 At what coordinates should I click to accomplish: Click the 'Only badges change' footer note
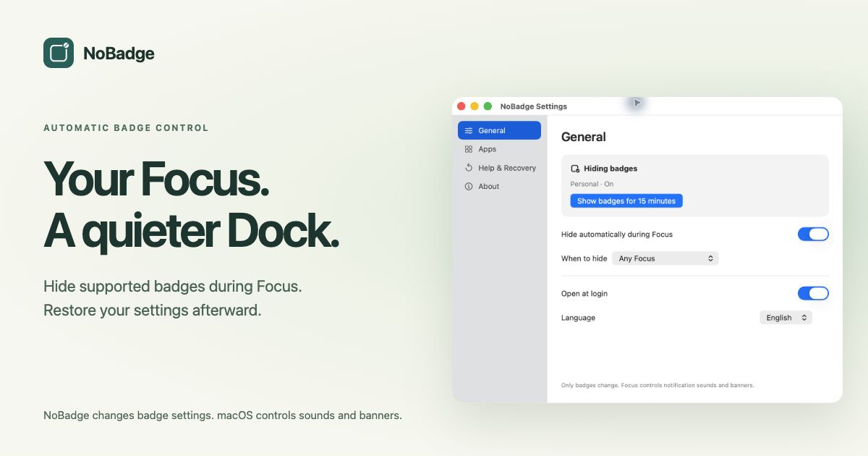(658, 385)
